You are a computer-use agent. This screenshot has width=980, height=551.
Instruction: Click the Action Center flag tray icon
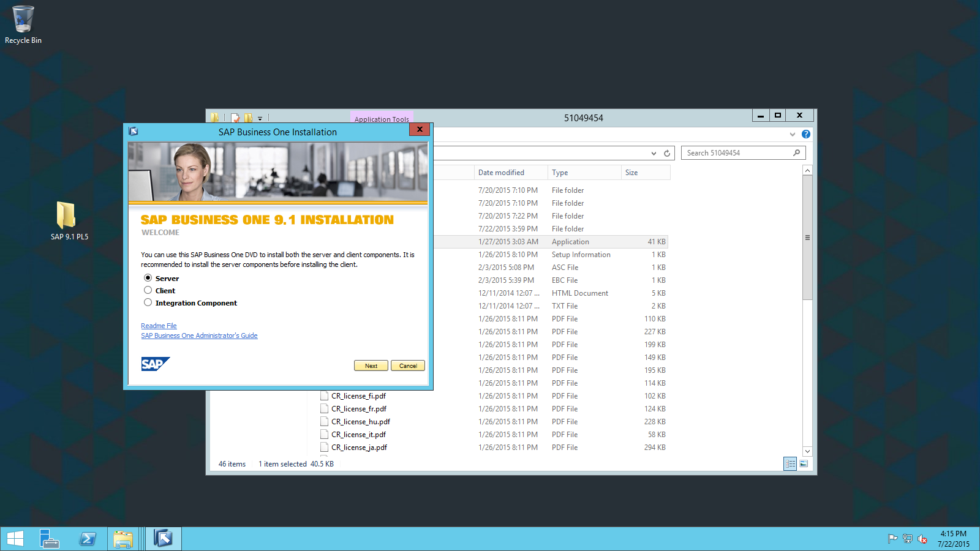[x=892, y=539]
